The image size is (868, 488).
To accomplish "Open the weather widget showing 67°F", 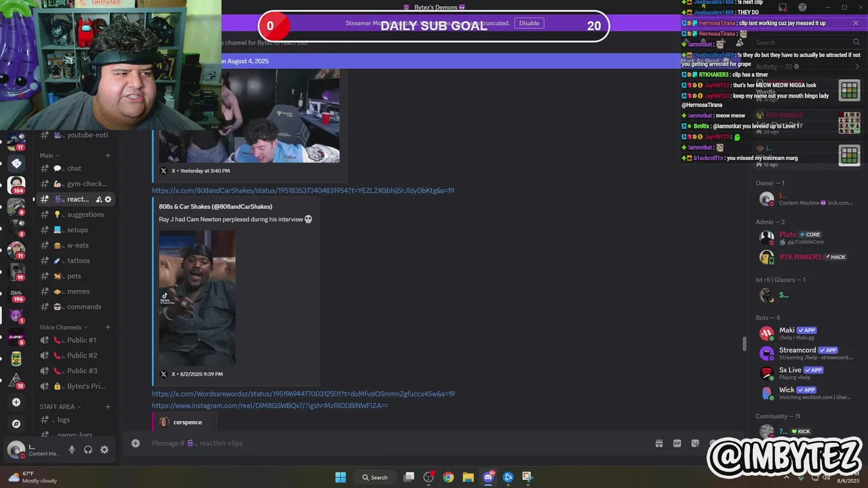I will (33, 477).
